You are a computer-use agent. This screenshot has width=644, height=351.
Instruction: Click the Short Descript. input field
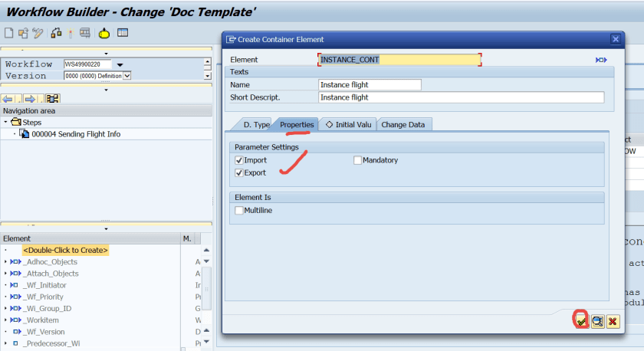tap(462, 97)
